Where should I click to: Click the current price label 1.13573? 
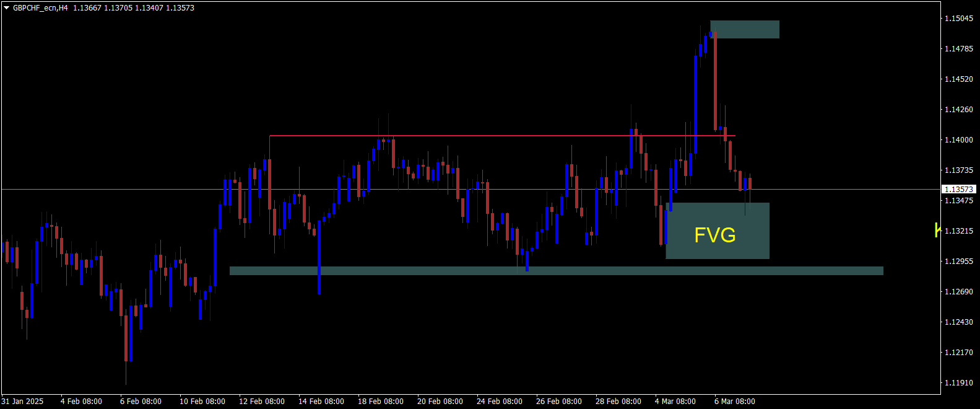[x=958, y=189]
